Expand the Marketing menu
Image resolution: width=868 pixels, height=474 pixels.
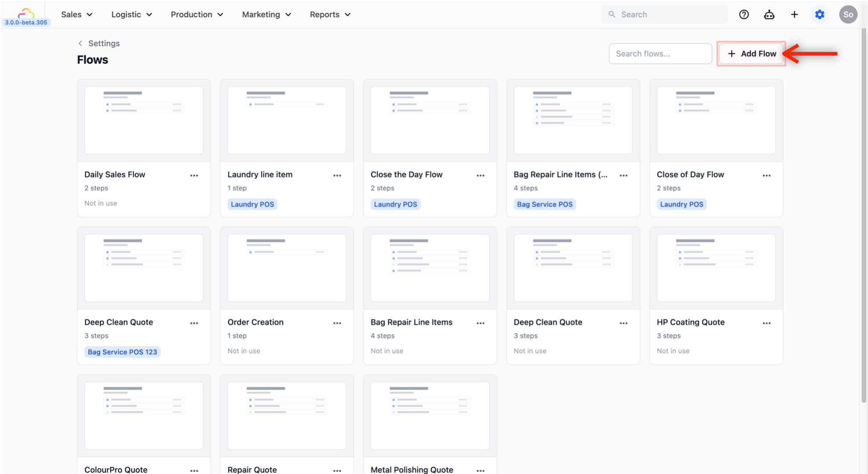(x=267, y=15)
